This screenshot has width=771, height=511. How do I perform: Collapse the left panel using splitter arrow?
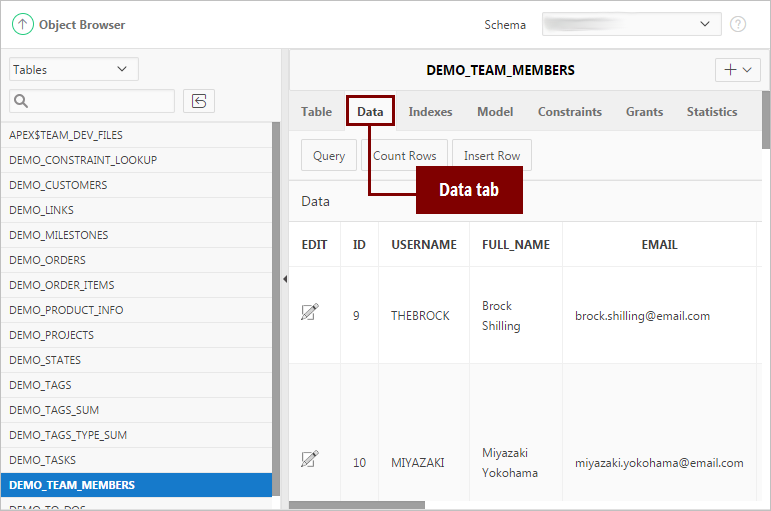pyautogui.click(x=284, y=278)
